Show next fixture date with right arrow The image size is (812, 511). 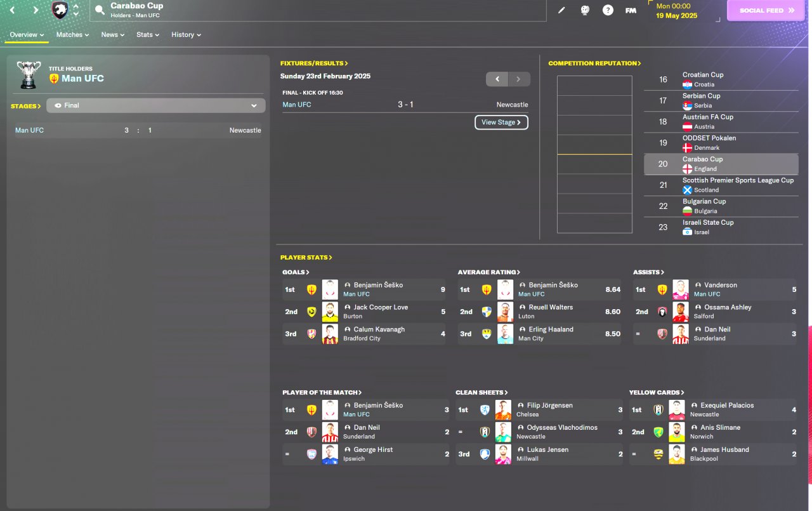pos(519,79)
